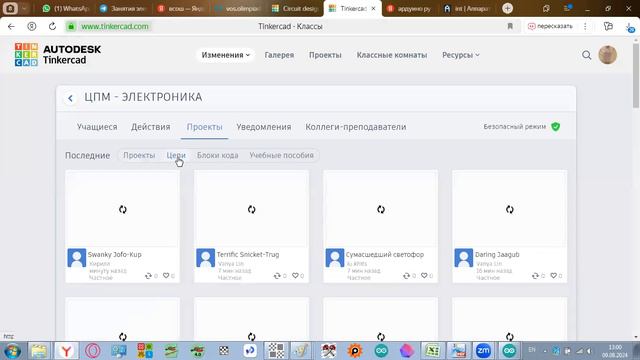Open Классные комнаты navigation item

[x=392, y=55]
